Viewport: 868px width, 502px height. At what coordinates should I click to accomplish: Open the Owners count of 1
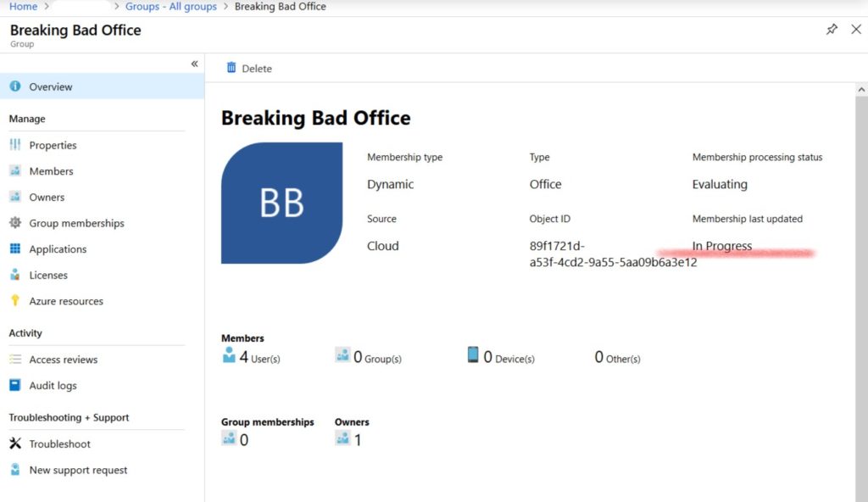click(x=358, y=440)
